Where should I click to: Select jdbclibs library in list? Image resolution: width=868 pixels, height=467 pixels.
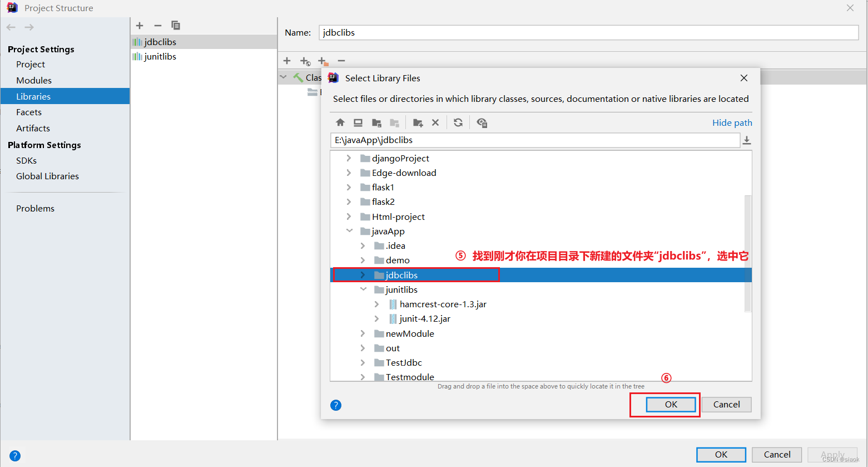204,42
